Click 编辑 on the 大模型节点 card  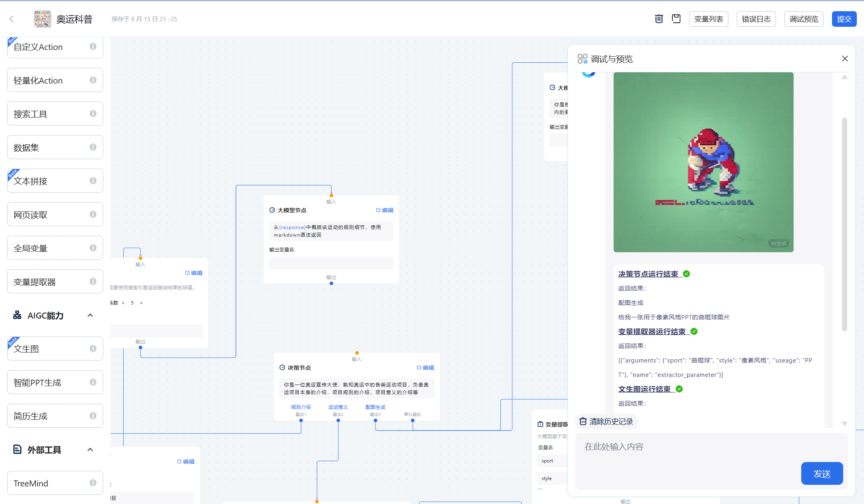(x=385, y=210)
